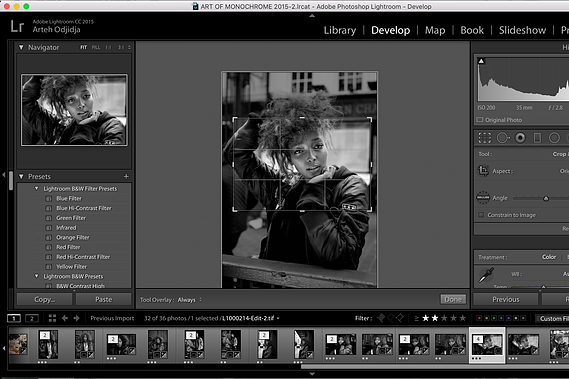The width and height of the screenshot is (569, 379).
Task: Pick the Crop Frame tool beside Aspect
Action: (x=483, y=171)
